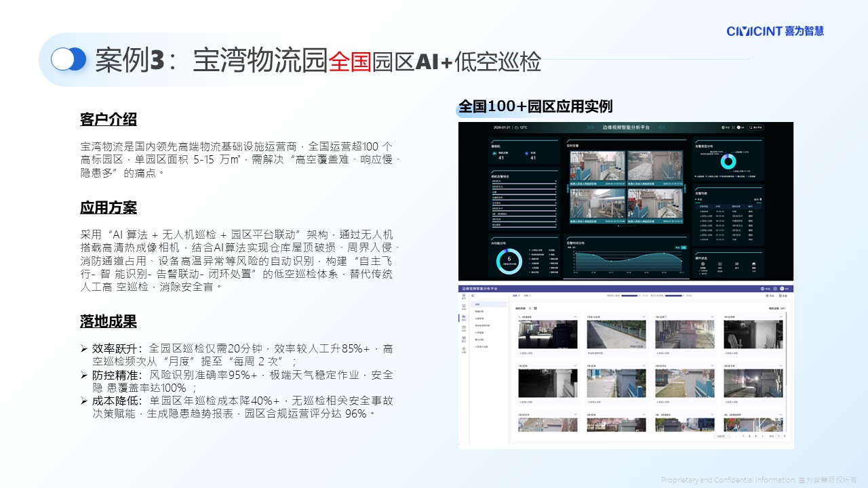Viewport: 868px width, 488px height.
Task: Click the first progress bar in light dashboard header
Action: pos(630,296)
